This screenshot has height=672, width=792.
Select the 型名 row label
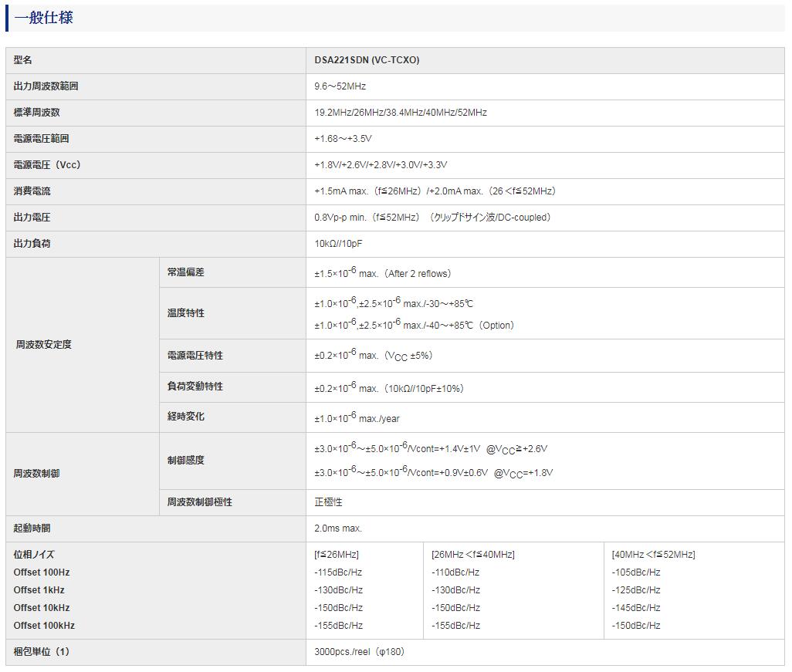coord(22,60)
